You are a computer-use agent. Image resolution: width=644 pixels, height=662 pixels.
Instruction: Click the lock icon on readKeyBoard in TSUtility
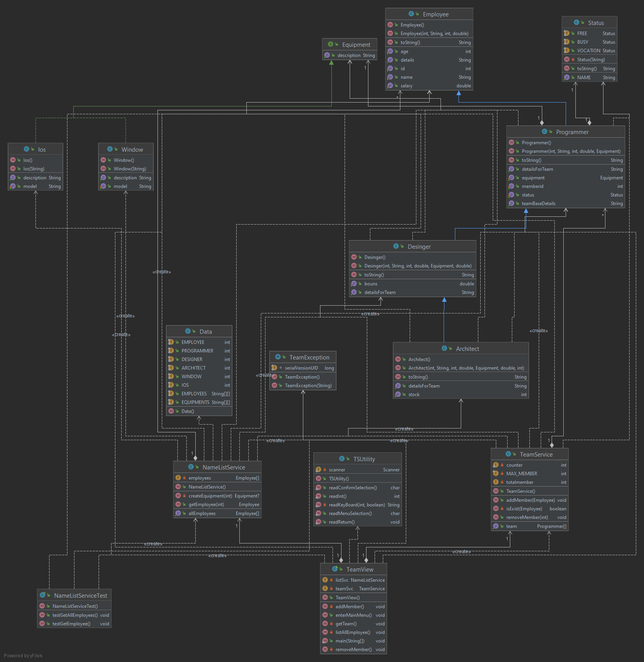click(x=324, y=504)
